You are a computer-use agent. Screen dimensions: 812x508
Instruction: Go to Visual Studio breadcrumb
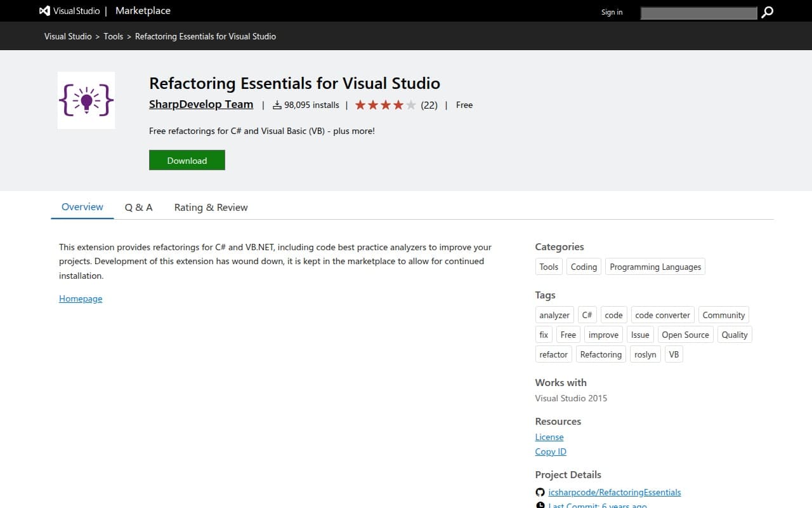tap(68, 36)
